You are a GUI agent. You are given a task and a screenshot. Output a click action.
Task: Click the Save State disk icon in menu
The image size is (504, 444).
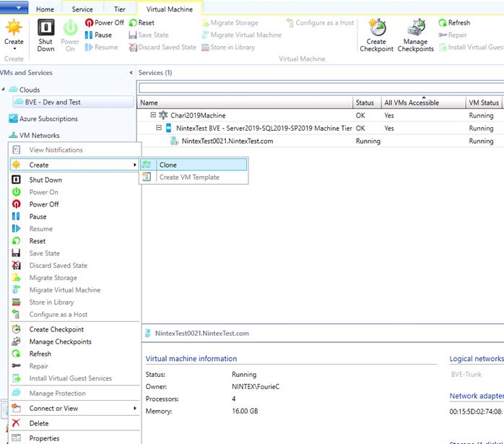point(16,253)
